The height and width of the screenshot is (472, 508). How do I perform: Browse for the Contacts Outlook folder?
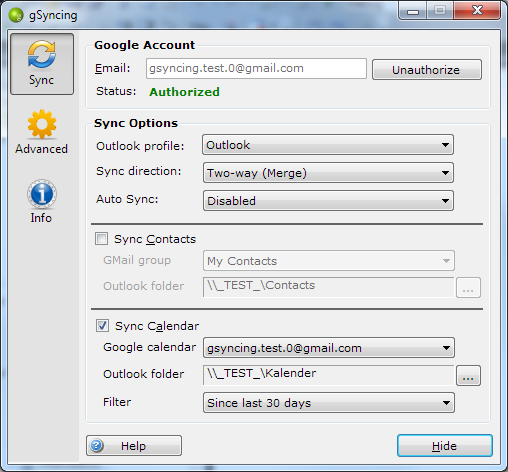[468, 287]
